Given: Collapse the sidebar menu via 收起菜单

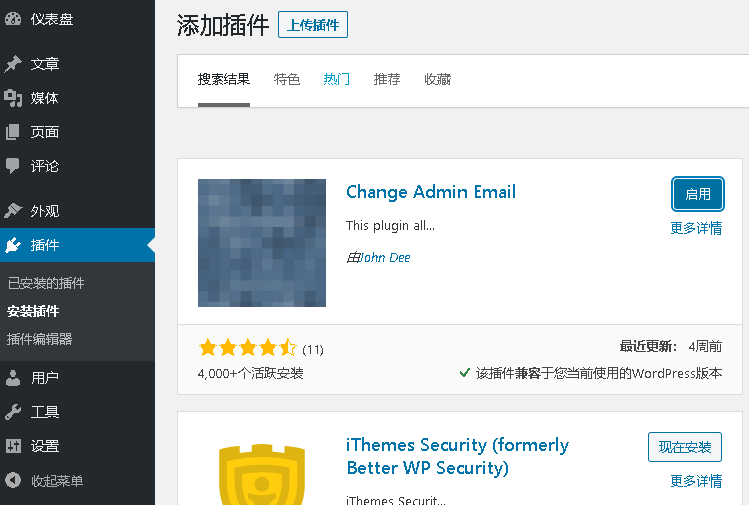Looking at the screenshot, I should (x=56, y=481).
